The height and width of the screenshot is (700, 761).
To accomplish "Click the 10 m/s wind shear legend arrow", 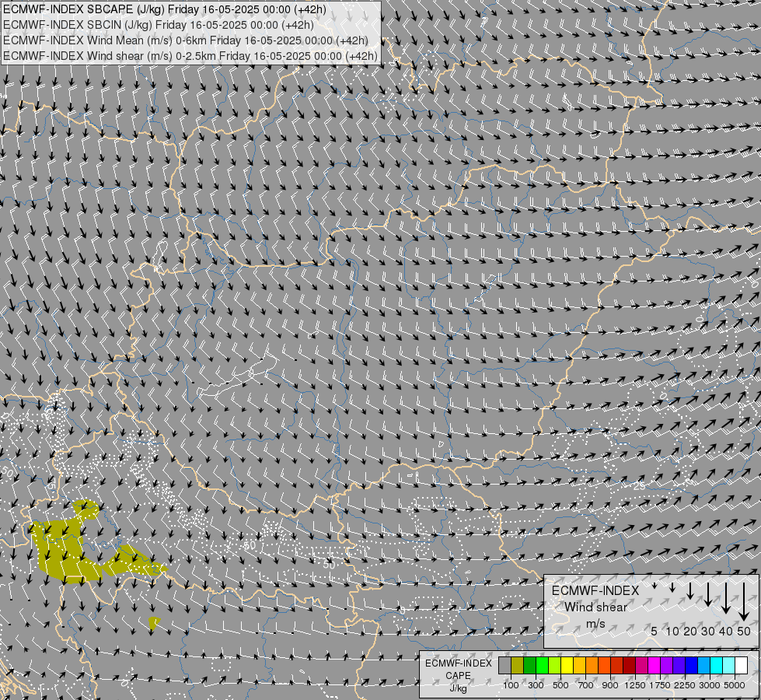I will tap(672, 587).
